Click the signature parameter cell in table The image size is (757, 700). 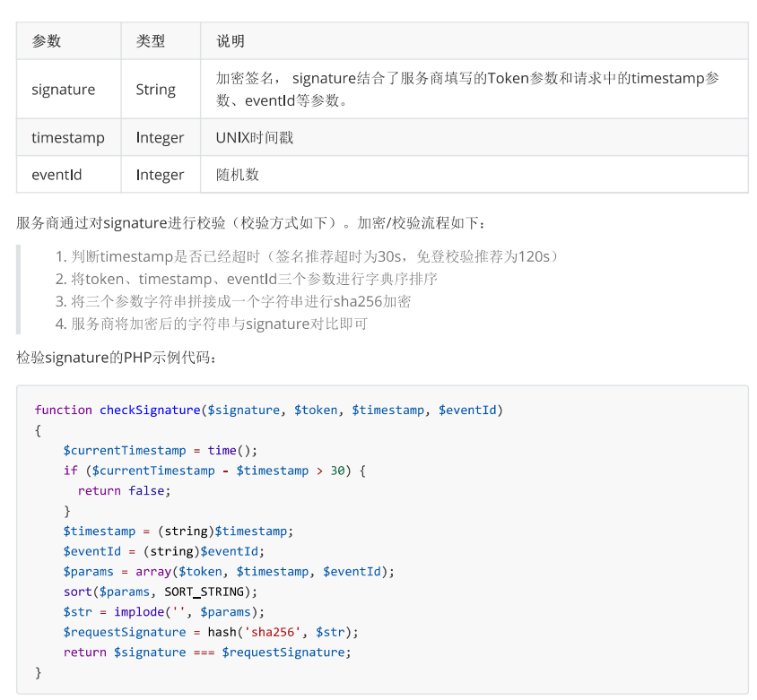tap(68, 90)
